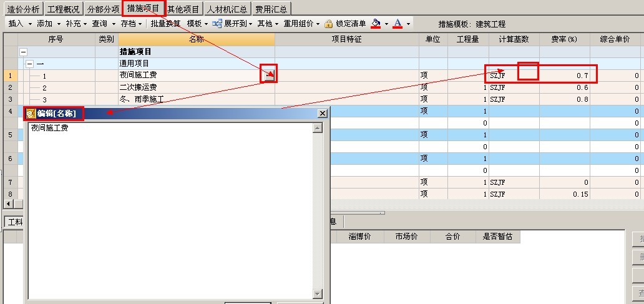Switch to the 人材机汇总 tab
Screen dimensions: 644x304
pos(227,9)
